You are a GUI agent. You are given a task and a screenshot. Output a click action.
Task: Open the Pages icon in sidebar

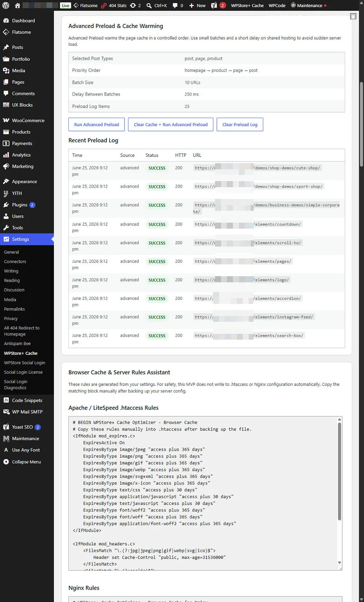6,82
